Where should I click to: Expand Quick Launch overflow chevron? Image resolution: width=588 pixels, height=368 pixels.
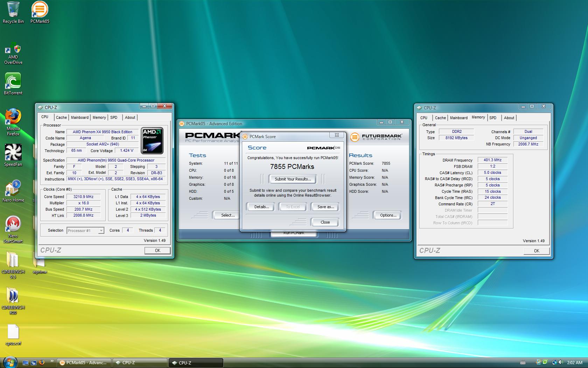[52, 361]
